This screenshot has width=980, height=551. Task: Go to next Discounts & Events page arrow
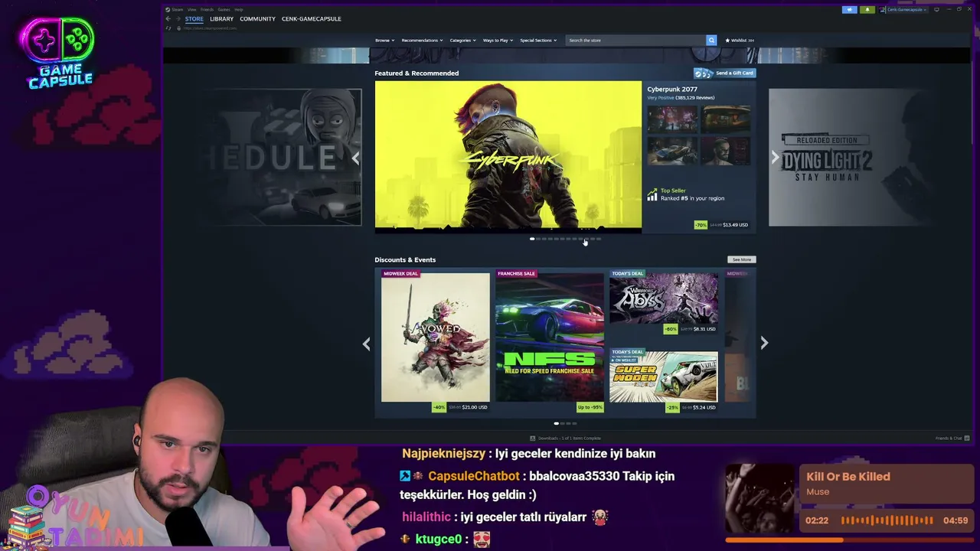click(x=764, y=344)
